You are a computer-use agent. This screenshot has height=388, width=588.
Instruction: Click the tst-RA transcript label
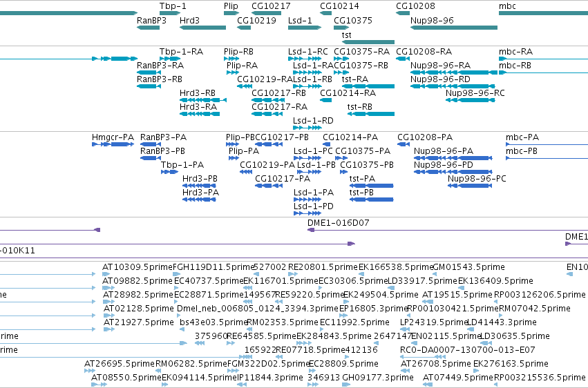(x=355, y=79)
